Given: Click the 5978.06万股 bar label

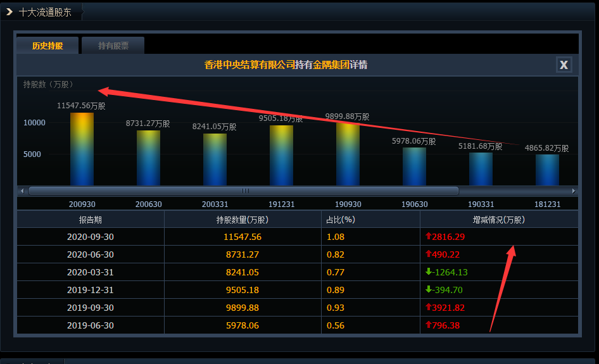Looking at the screenshot, I should click(413, 141).
